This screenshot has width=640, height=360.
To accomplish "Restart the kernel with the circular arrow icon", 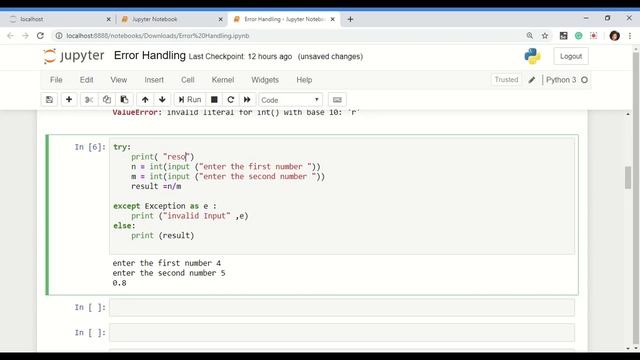I will pos(231,100).
